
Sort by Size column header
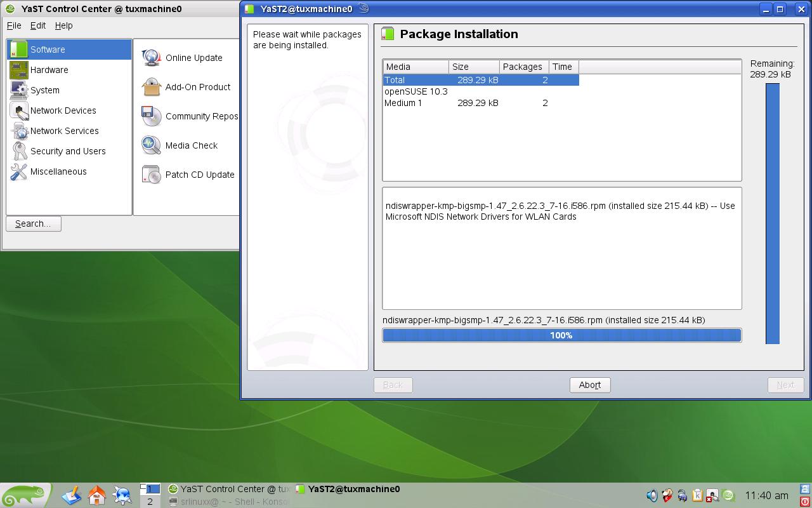coord(475,67)
